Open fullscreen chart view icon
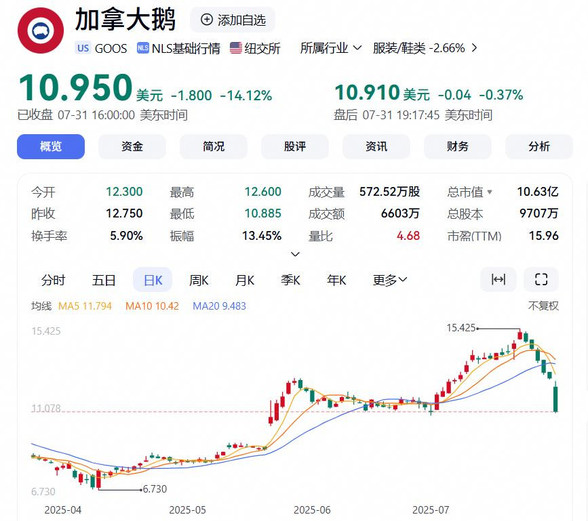Screen dimensions: 588x521 (541, 279)
